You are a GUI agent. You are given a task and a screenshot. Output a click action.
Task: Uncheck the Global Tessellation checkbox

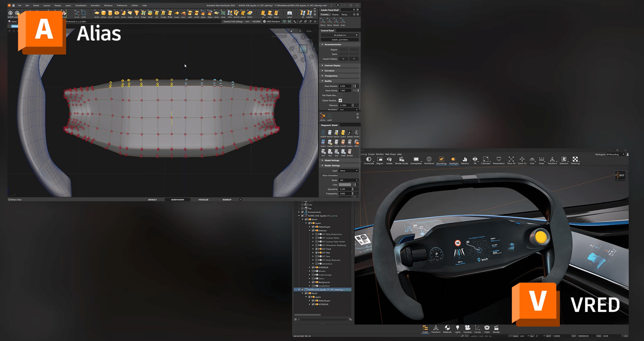(x=340, y=100)
